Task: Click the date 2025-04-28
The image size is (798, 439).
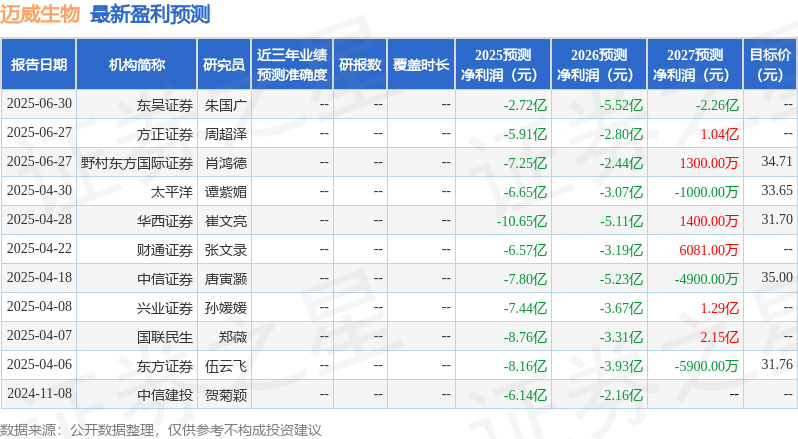Action: pyautogui.click(x=39, y=220)
